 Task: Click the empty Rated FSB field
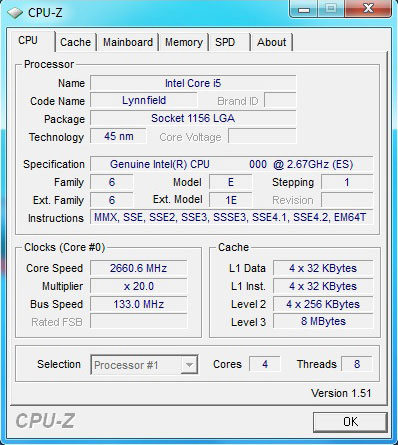point(139,322)
